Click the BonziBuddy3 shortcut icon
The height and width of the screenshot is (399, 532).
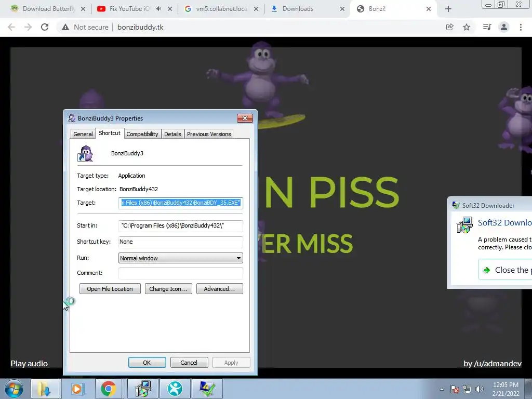coord(85,154)
